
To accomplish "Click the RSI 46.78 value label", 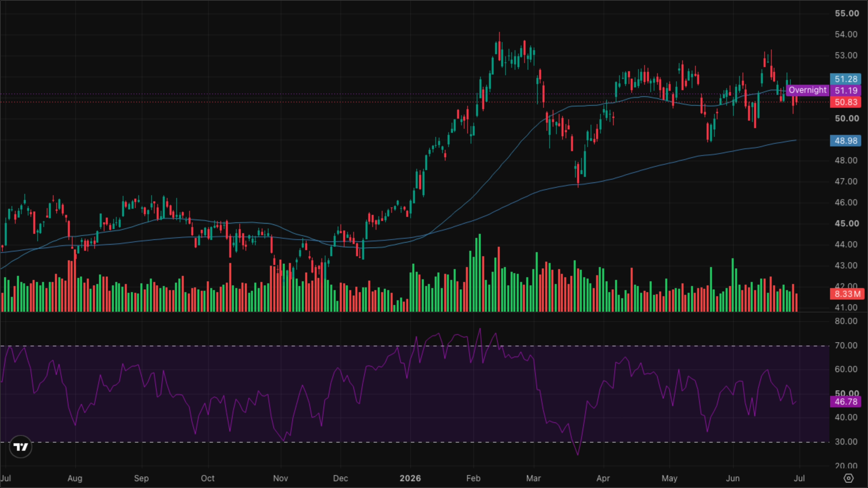I will click(x=846, y=402).
